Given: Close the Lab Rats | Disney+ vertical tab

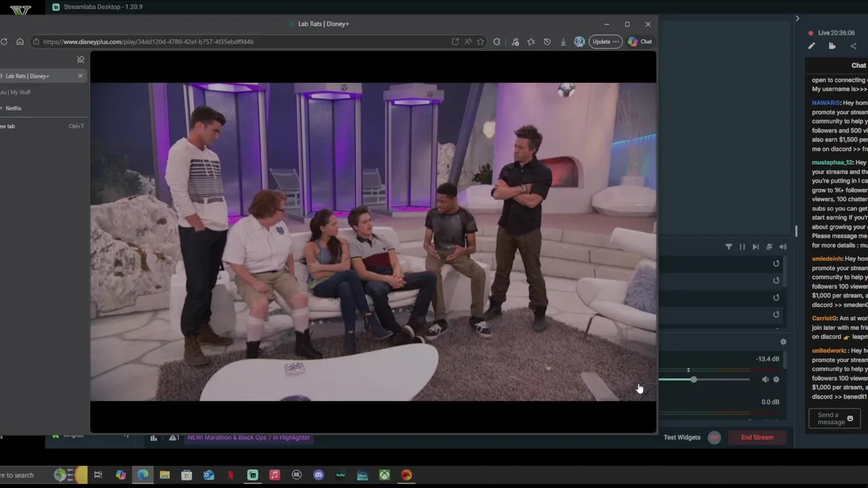Looking at the screenshot, I should (80, 76).
